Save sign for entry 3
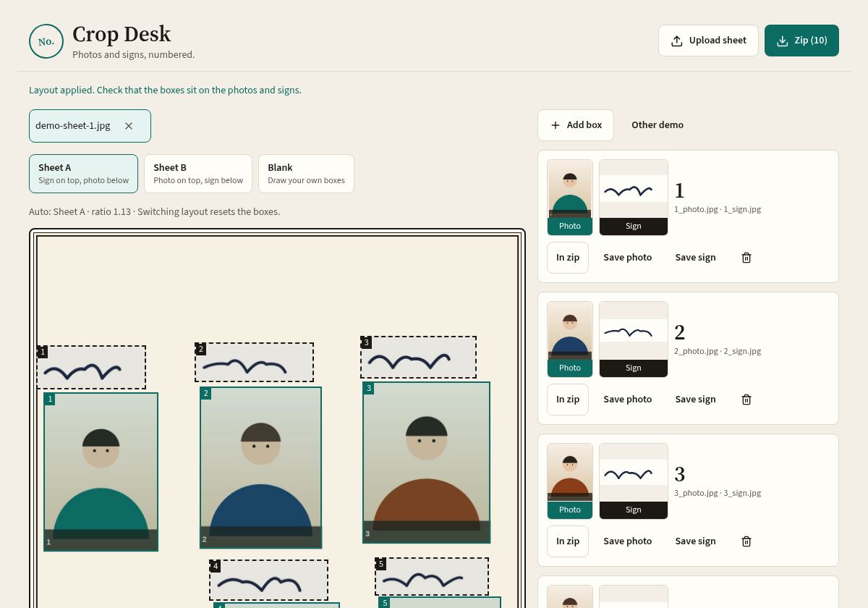868x608 pixels. 695,541
